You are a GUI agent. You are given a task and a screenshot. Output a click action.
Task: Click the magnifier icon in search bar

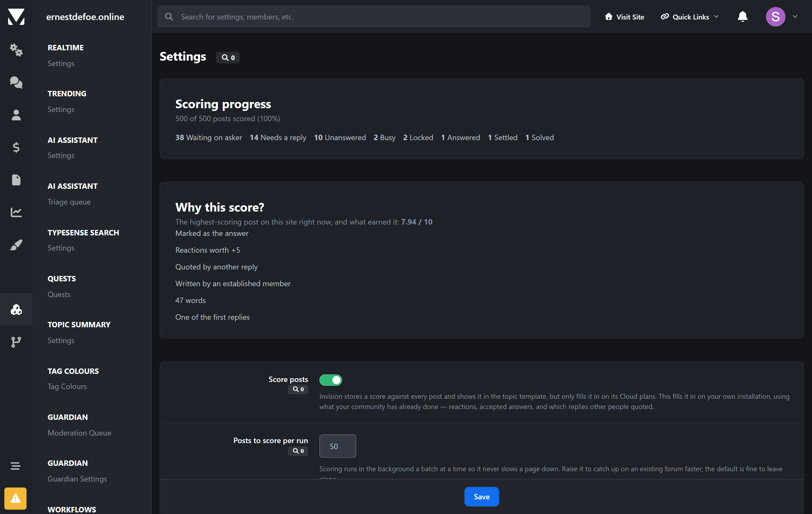(169, 17)
